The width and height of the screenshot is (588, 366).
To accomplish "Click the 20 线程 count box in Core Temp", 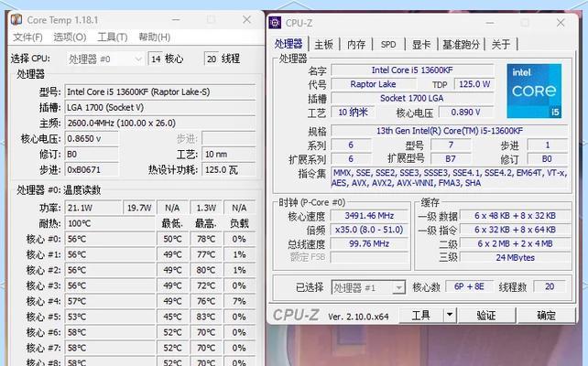I will click(212, 59).
